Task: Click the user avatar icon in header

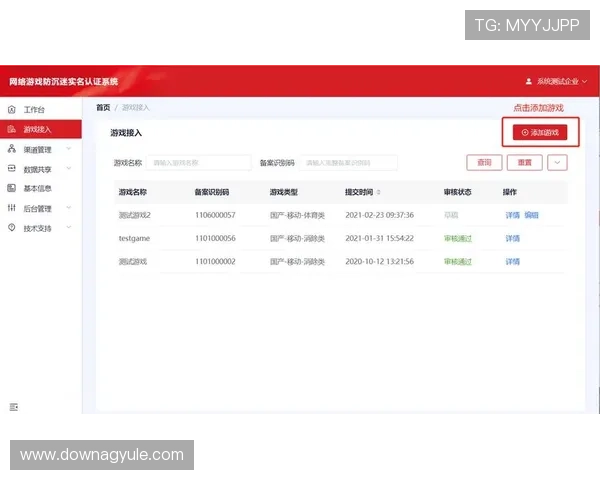Action: [x=529, y=81]
